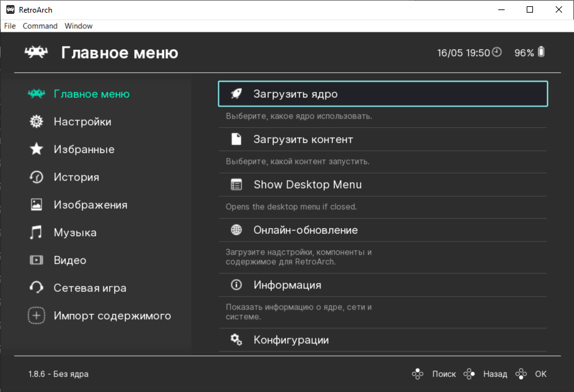Choose Show Desktop Menu entry

[x=383, y=185]
